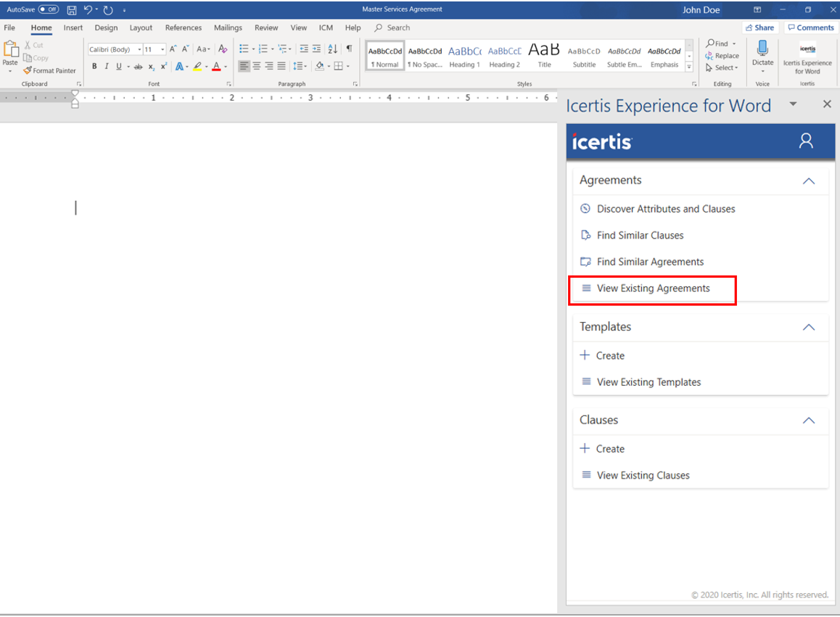
Task: Click the Clear All Formatting icon
Action: point(223,49)
